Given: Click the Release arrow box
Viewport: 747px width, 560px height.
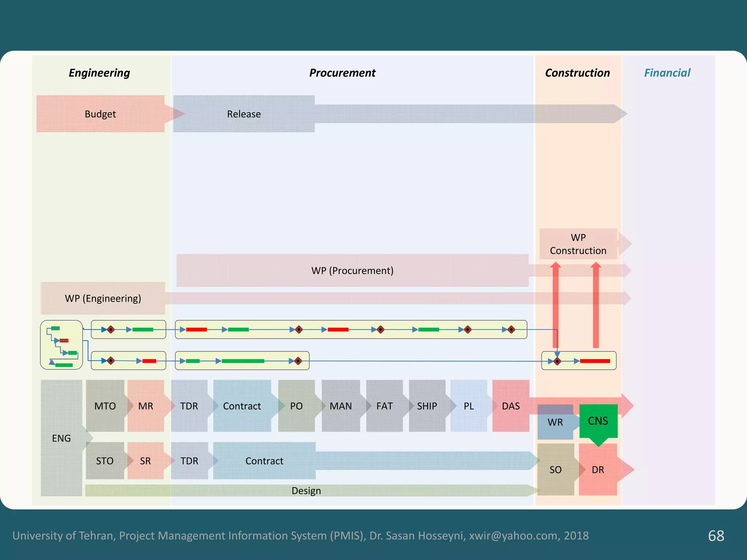Looking at the screenshot, I should (244, 114).
